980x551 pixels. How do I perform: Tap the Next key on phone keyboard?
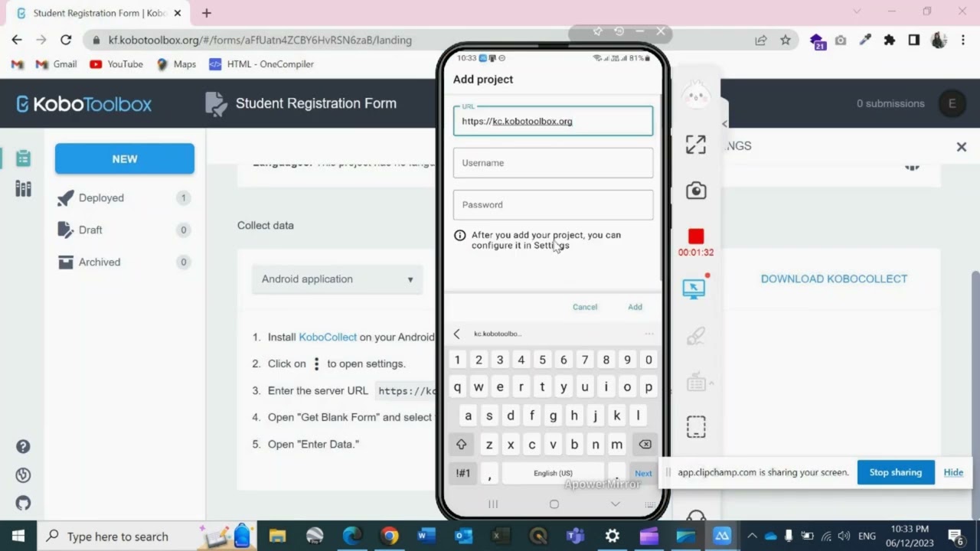643,473
